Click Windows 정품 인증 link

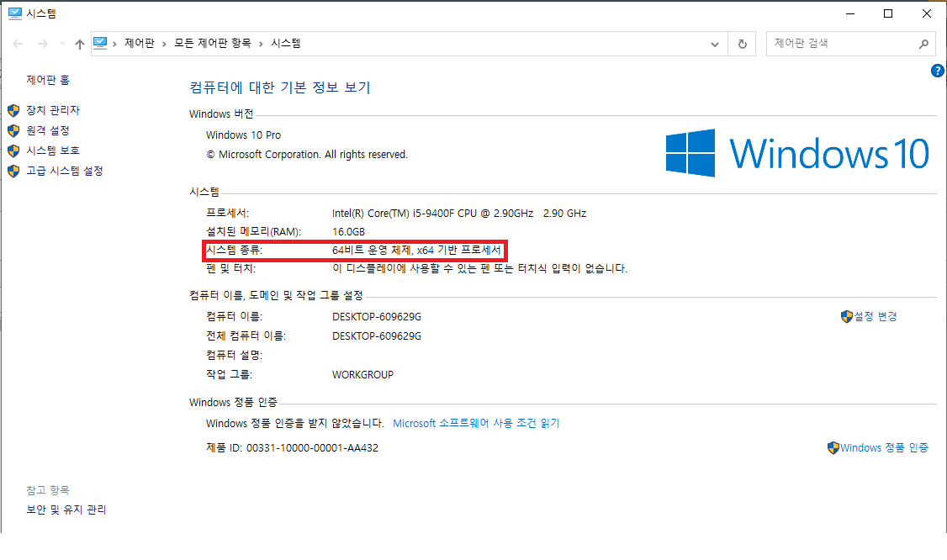884,447
